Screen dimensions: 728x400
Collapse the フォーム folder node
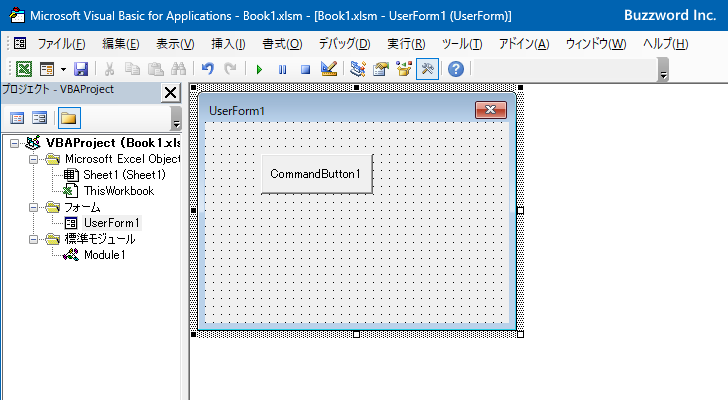(x=33, y=207)
